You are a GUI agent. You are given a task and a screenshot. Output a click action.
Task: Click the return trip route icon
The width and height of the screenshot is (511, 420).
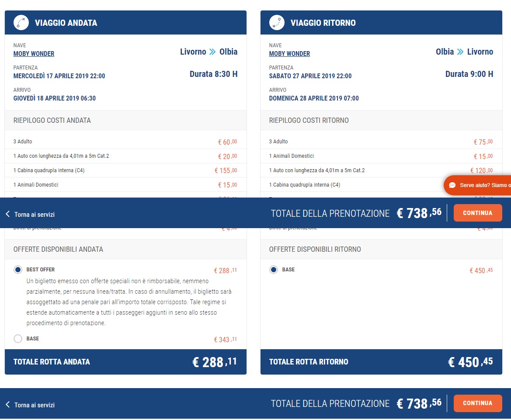pyautogui.click(x=277, y=23)
